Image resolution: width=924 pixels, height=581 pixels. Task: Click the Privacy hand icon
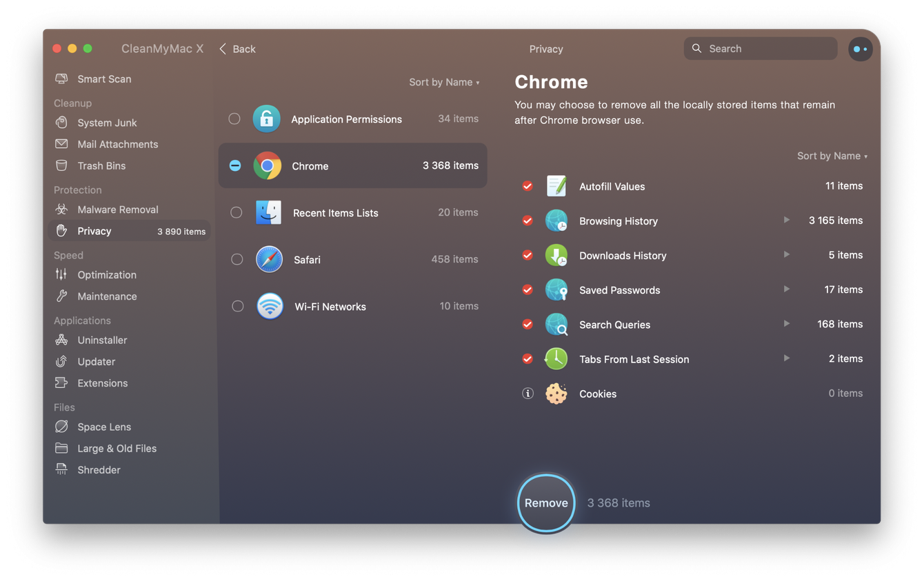pyautogui.click(x=61, y=231)
